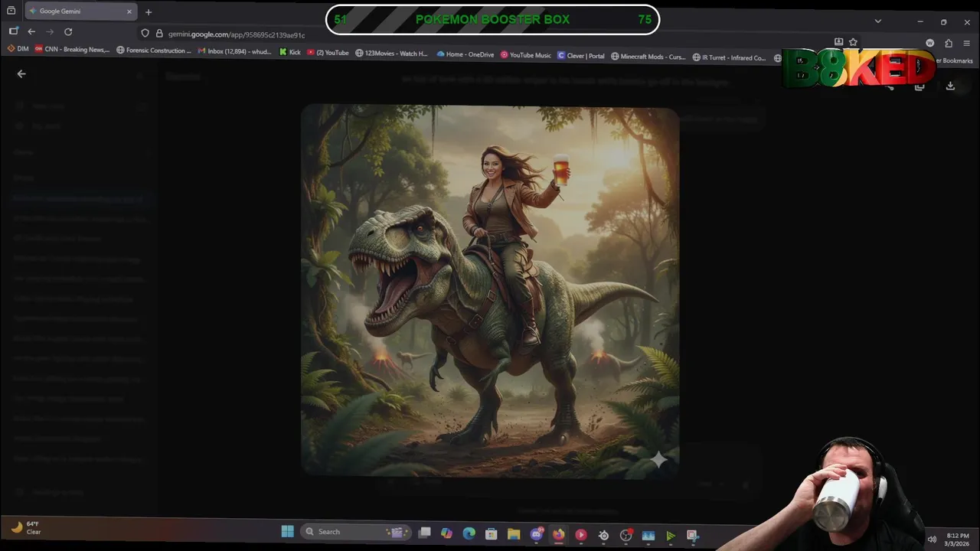Open the red play-button app in taskbar
The image size is (980, 551).
pyautogui.click(x=581, y=535)
